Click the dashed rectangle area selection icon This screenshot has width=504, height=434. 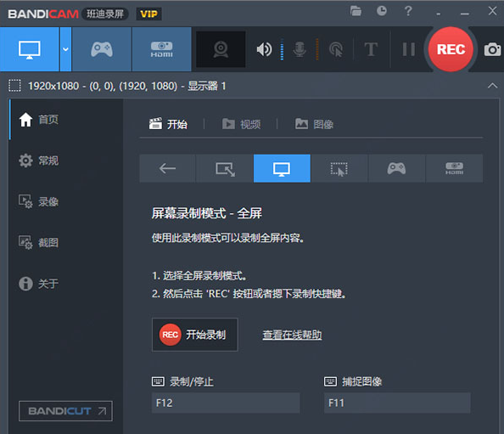point(14,86)
